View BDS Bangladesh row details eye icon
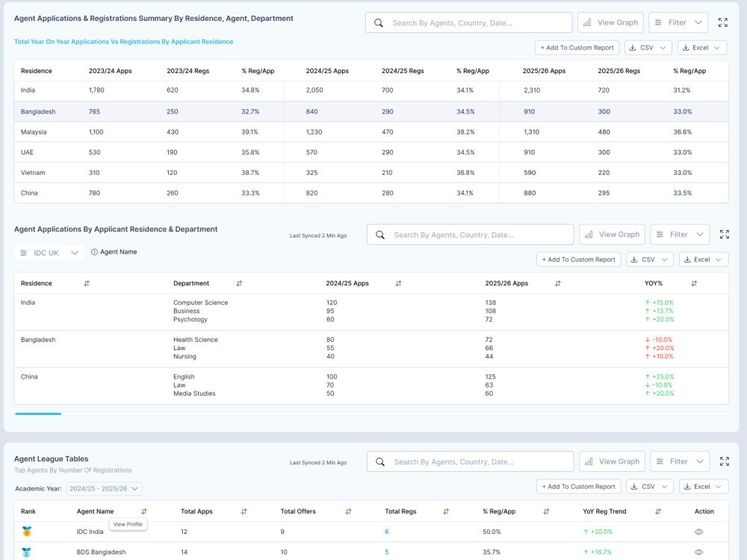The height and width of the screenshot is (560, 747). [x=699, y=553]
